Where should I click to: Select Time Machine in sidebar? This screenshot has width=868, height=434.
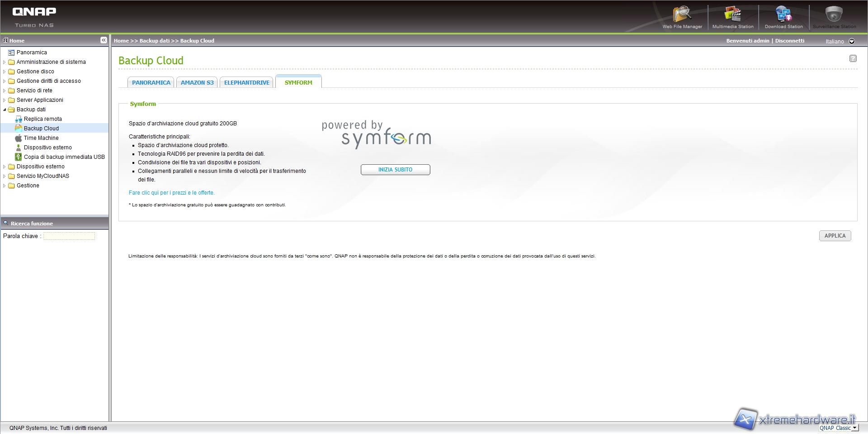point(41,138)
